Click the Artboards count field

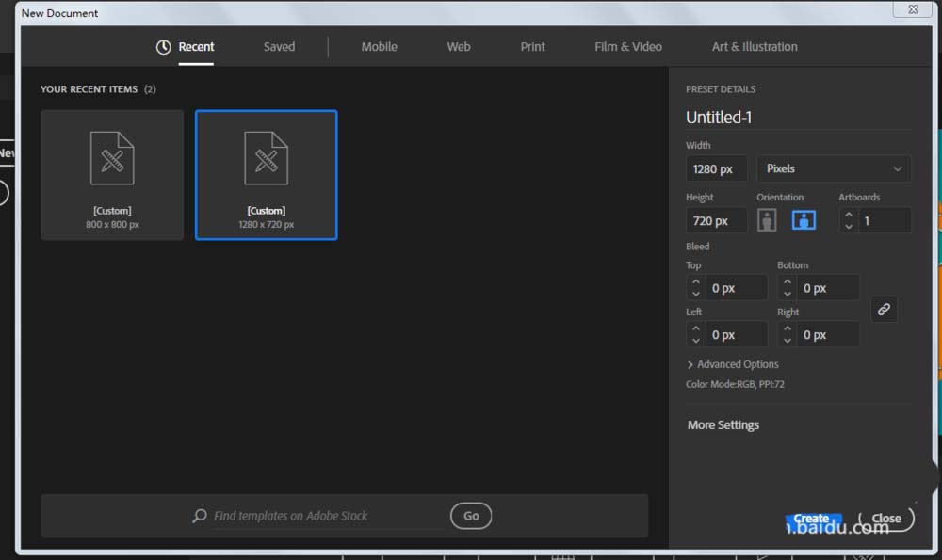[x=885, y=220]
